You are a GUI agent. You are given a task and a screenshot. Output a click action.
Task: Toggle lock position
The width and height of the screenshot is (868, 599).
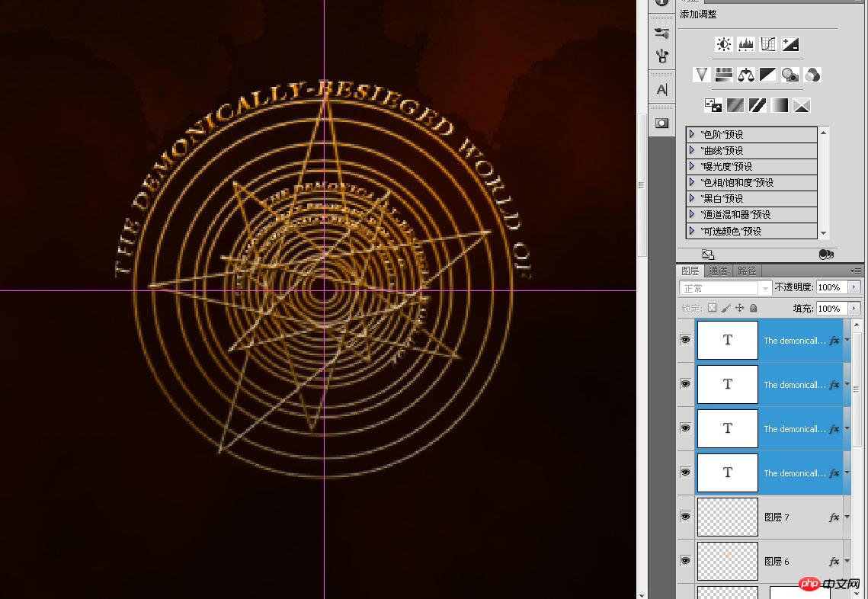(x=739, y=308)
